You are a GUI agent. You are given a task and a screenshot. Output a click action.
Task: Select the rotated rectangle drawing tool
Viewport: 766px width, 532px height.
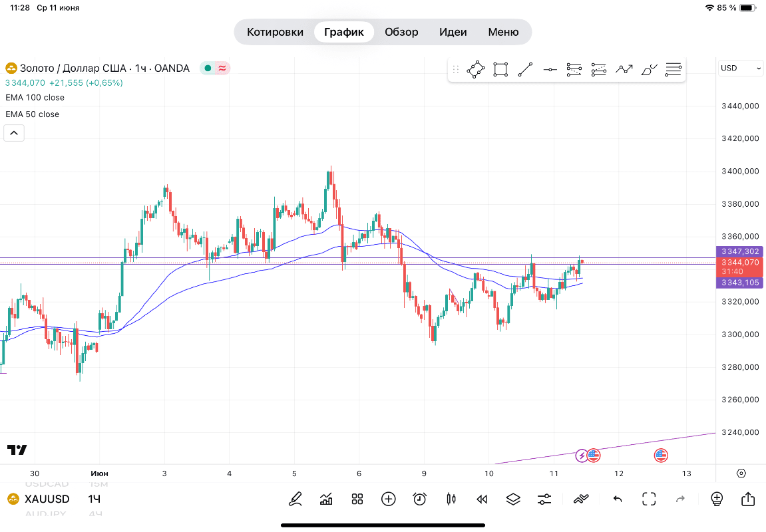[476, 69]
